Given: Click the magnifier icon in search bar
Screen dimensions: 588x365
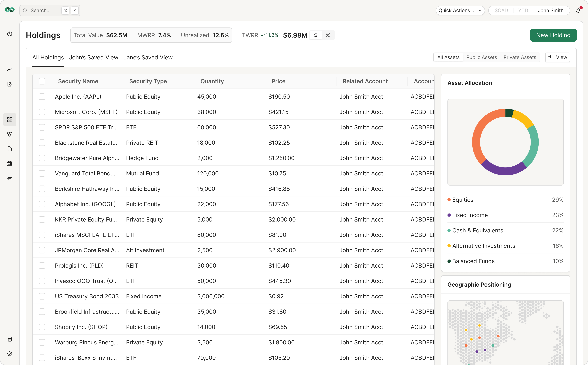Looking at the screenshot, I should pos(25,11).
